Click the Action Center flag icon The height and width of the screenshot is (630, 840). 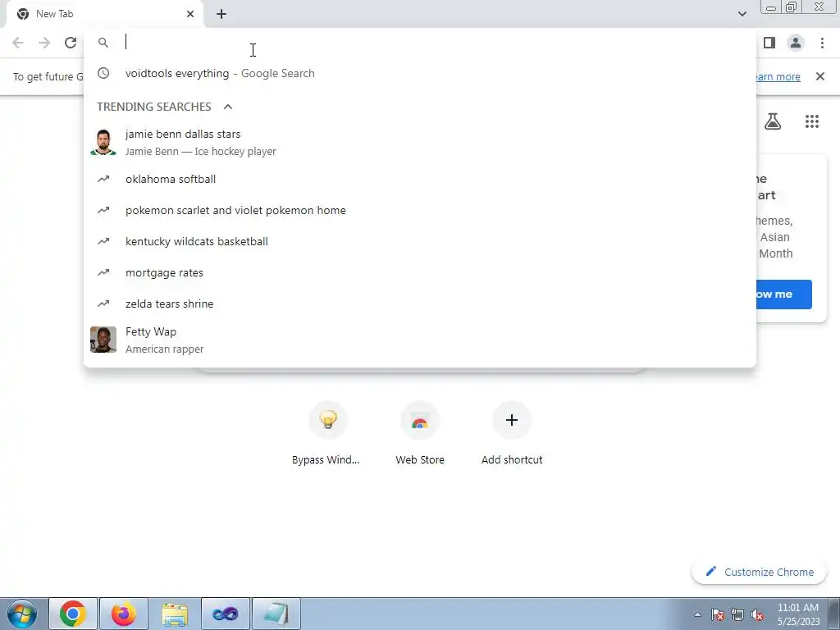pos(718,614)
